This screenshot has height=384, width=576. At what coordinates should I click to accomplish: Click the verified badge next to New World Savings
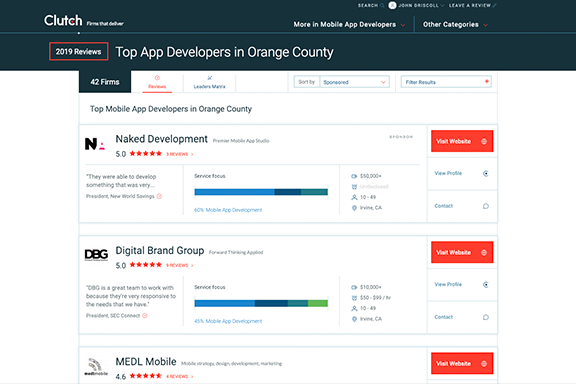pyautogui.click(x=159, y=196)
